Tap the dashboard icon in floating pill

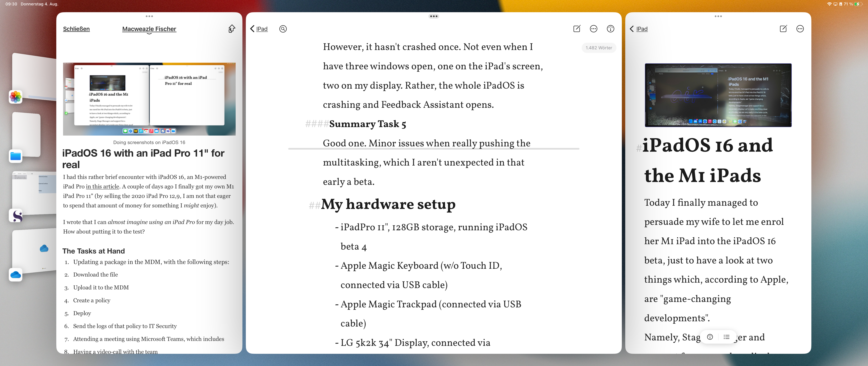click(x=710, y=337)
